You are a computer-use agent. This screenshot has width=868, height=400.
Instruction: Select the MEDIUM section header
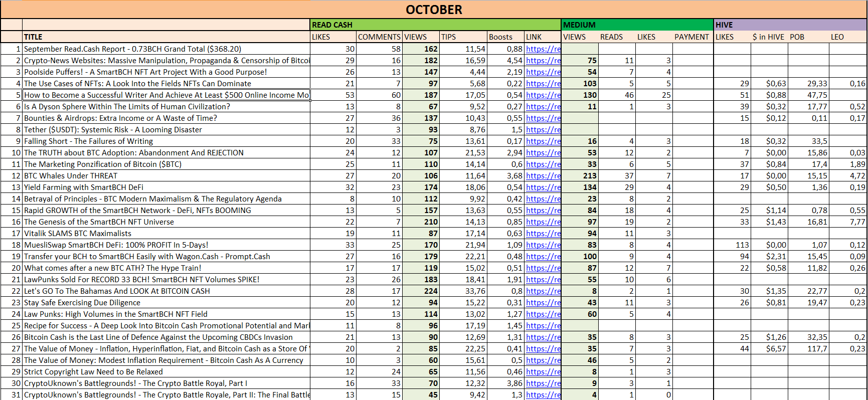637,25
